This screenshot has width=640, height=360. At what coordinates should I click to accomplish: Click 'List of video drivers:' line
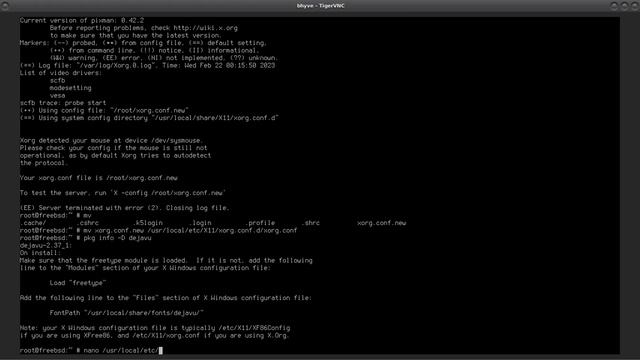[60, 73]
